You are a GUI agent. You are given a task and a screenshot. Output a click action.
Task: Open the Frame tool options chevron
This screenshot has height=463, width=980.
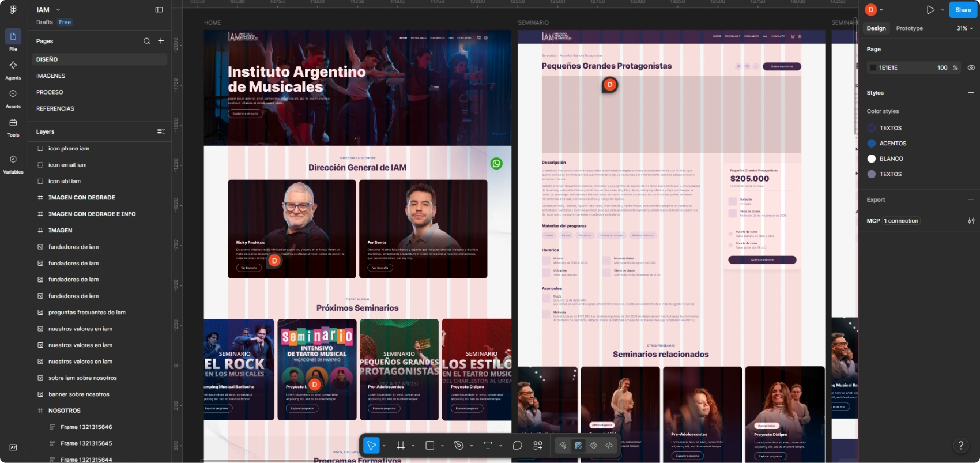pyautogui.click(x=413, y=446)
